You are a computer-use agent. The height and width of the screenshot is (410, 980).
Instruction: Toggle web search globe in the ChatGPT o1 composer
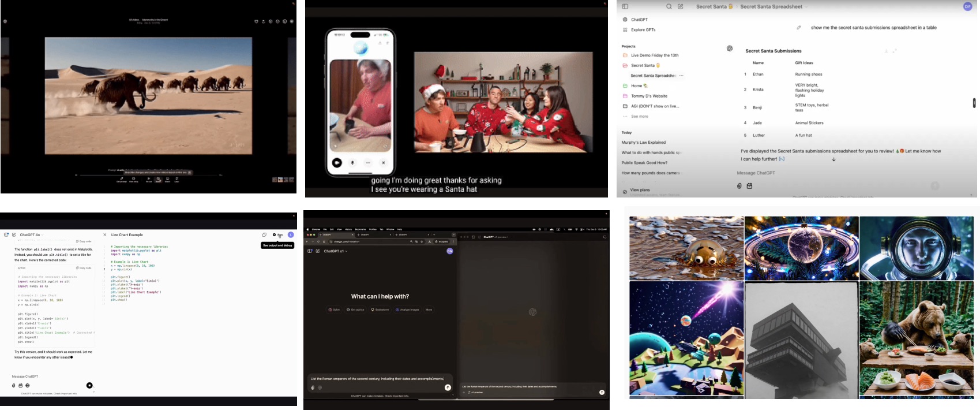coord(320,387)
